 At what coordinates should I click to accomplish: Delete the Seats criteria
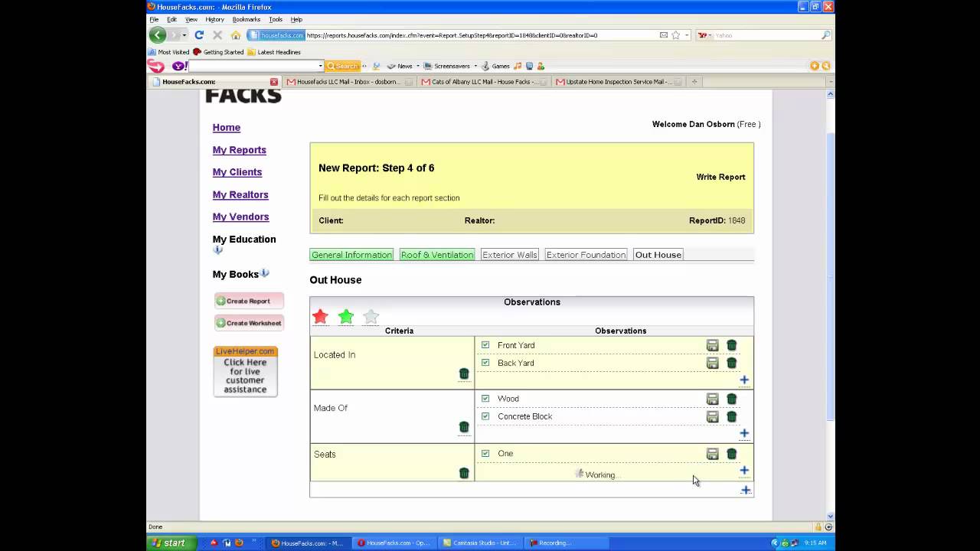click(463, 473)
